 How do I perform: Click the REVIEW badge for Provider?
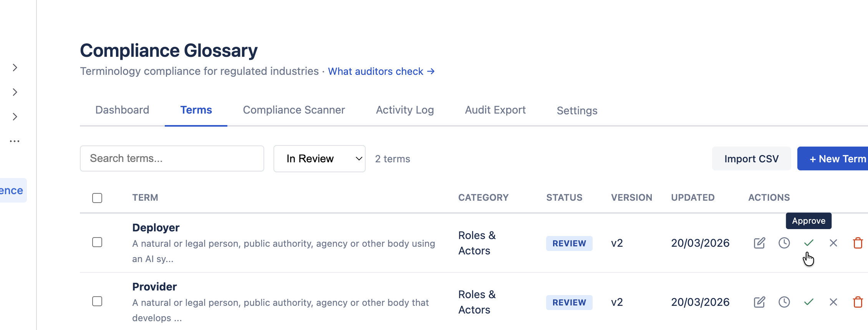click(569, 302)
